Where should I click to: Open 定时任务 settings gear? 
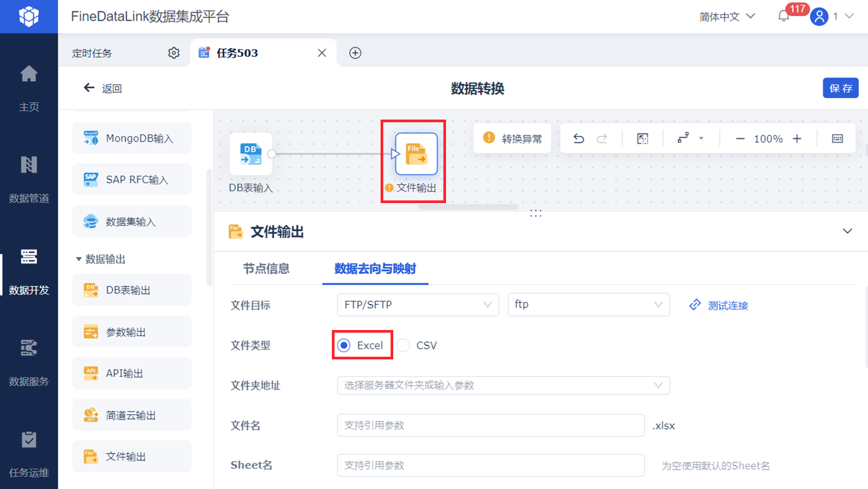(174, 53)
